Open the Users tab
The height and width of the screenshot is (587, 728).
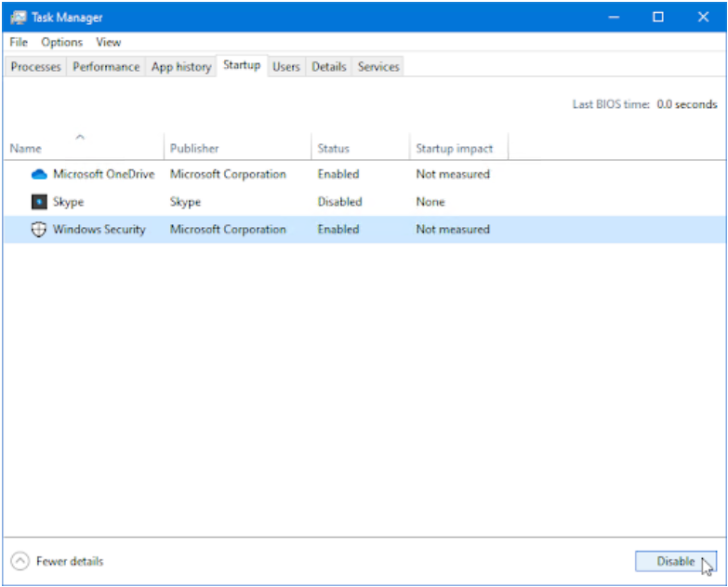pyautogui.click(x=285, y=67)
